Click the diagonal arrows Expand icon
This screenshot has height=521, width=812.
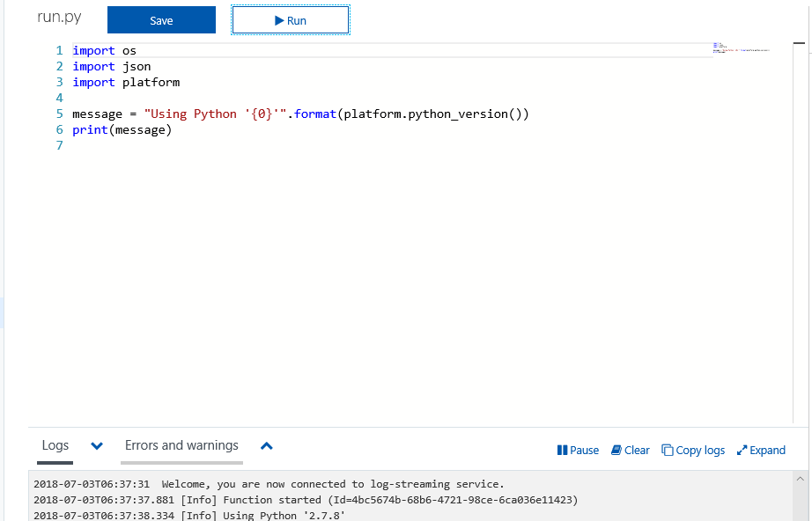[x=742, y=450]
